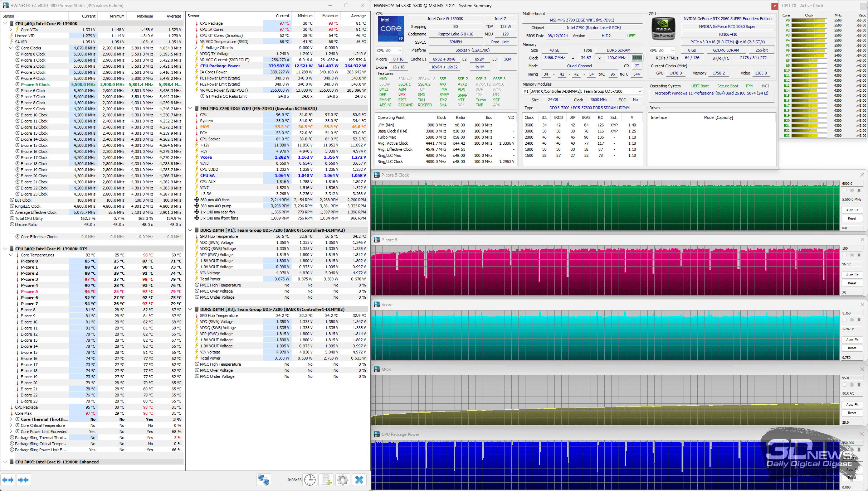
Task: Click Auto Fit in P-core 5 Clock graph
Action: coord(852,210)
